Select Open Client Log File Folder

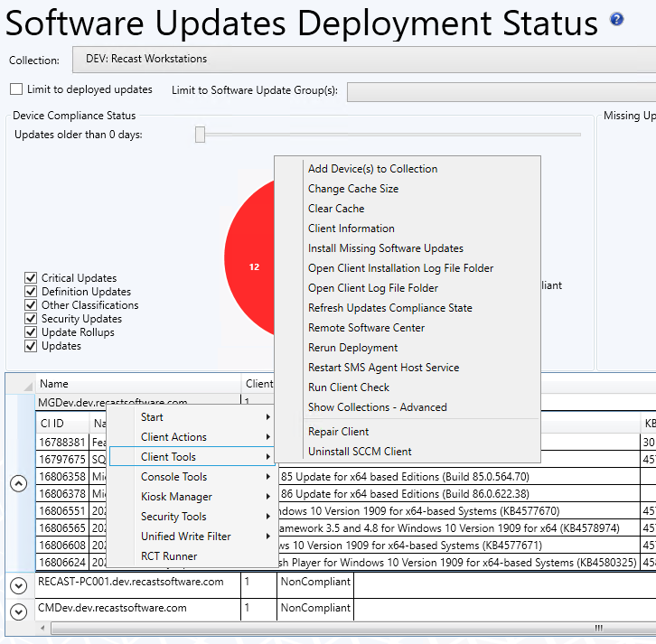(x=408, y=288)
